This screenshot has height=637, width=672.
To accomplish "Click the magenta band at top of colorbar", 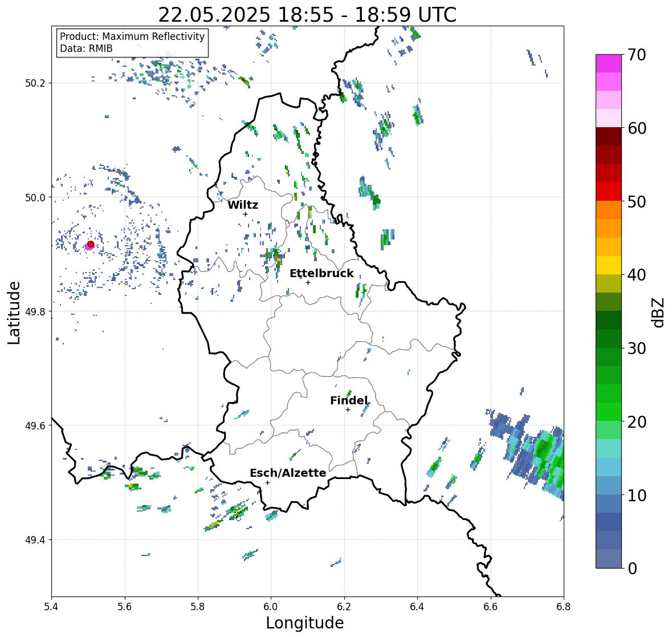I will tap(609, 63).
